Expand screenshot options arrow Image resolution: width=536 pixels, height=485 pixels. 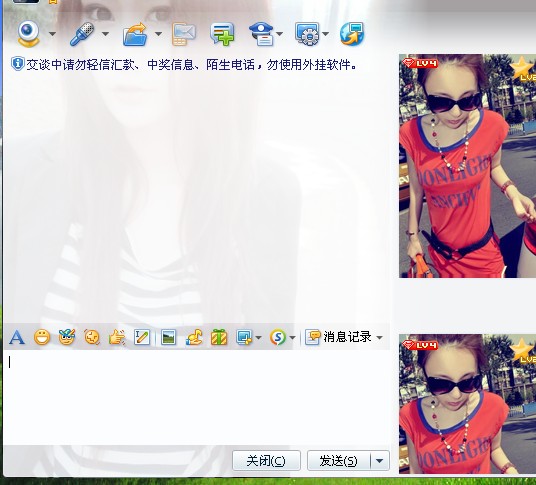(x=258, y=338)
